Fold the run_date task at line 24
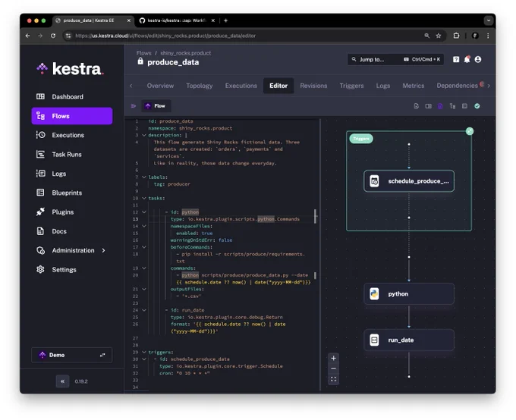Screen dimensions: 516x420 click(x=144, y=310)
